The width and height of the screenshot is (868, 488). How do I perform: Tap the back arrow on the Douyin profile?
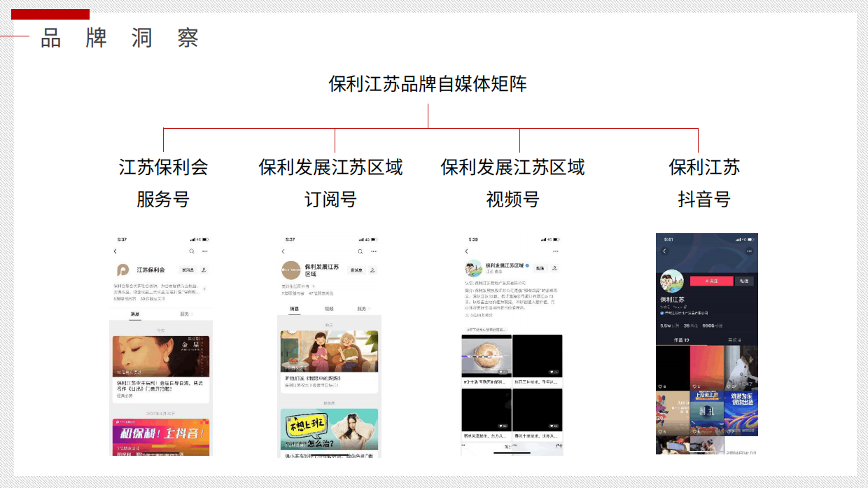pos(664,251)
